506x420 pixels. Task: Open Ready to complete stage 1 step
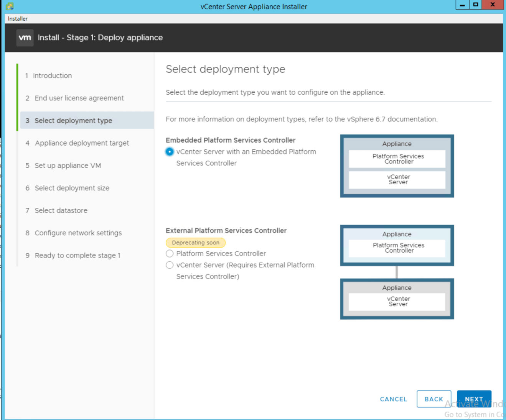(77, 255)
